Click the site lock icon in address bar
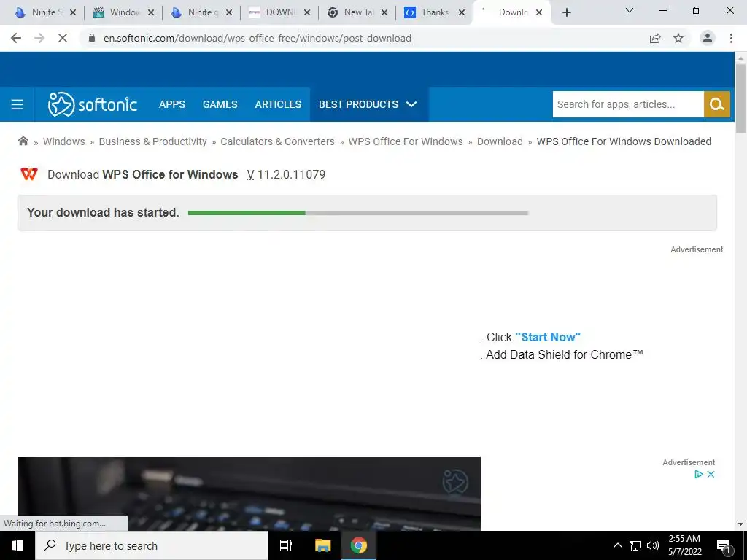The image size is (747, 560). [x=92, y=38]
